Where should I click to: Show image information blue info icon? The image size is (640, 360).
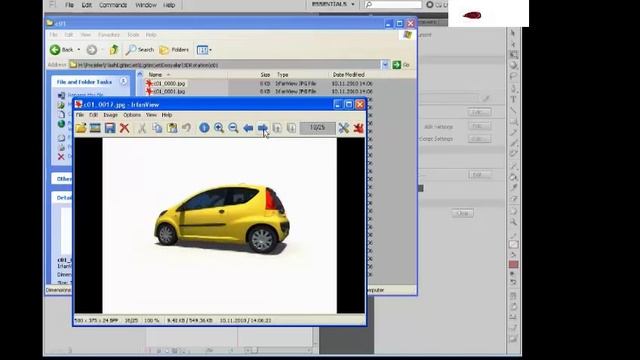(x=204, y=128)
